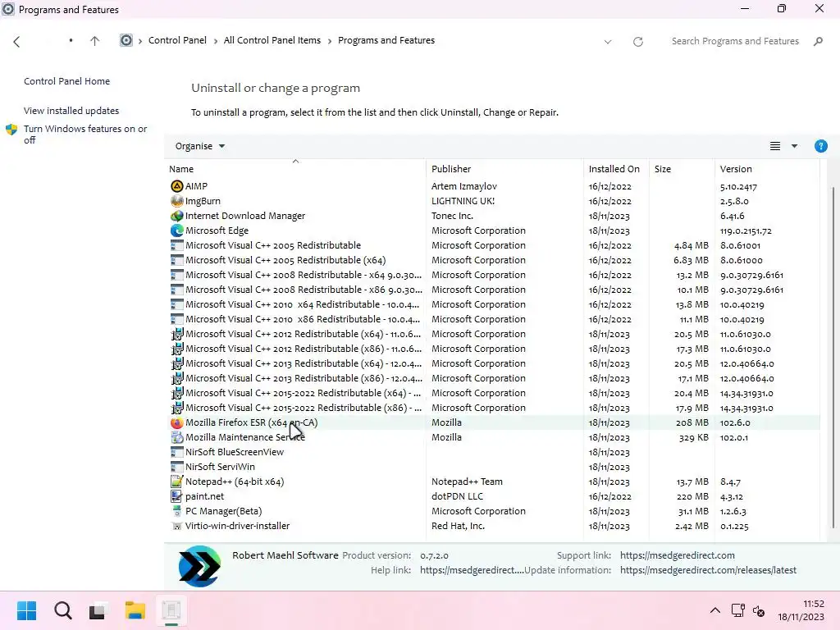Viewport: 840px width, 630px height.
Task: Expand the chevron before Control Panel breadcrumb
Action: pyautogui.click(x=140, y=41)
